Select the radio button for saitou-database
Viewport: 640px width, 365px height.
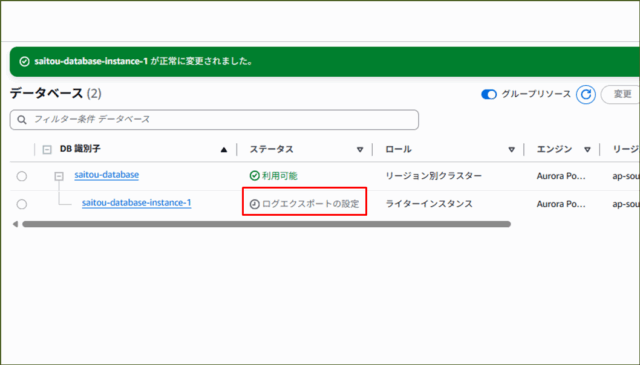[x=22, y=176]
